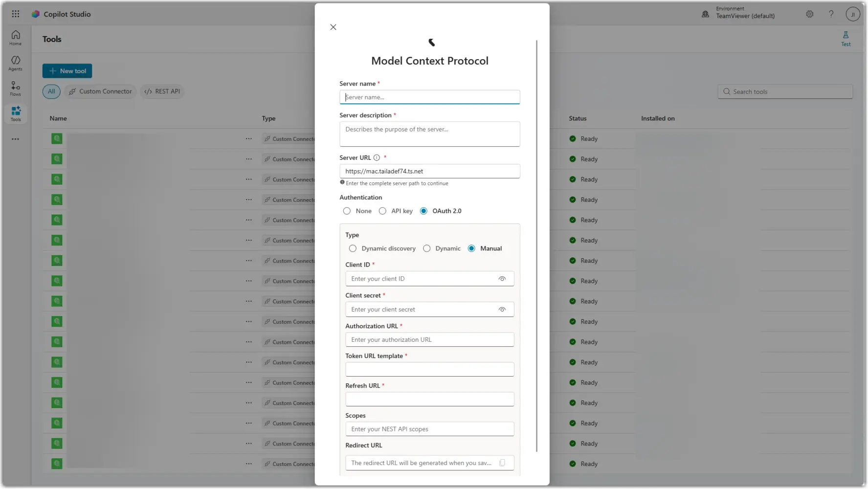Sort by the Status column
868x489 pixels.
pyautogui.click(x=578, y=119)
